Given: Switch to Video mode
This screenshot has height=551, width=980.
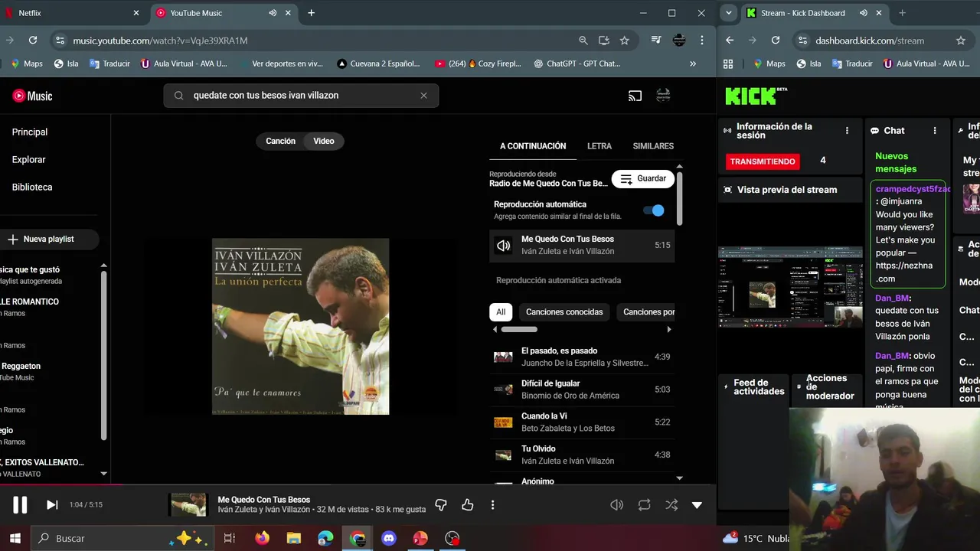Looking at the screenshot, I should pos(324,141).
